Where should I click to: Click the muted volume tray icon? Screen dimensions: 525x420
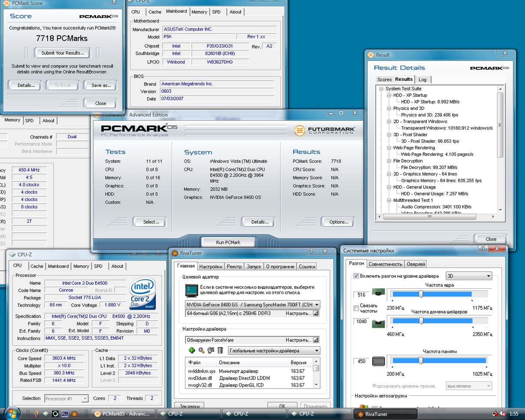coord(502,414)
